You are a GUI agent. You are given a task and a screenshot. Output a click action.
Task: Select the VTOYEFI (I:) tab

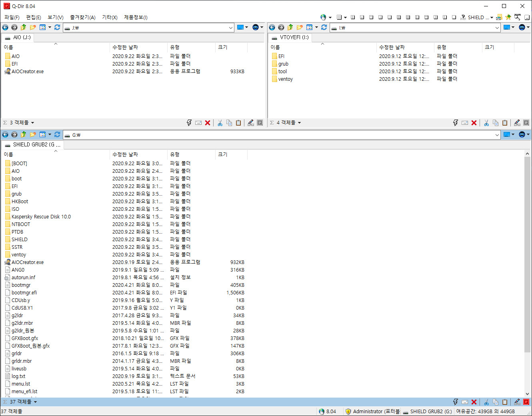(290, 37)
